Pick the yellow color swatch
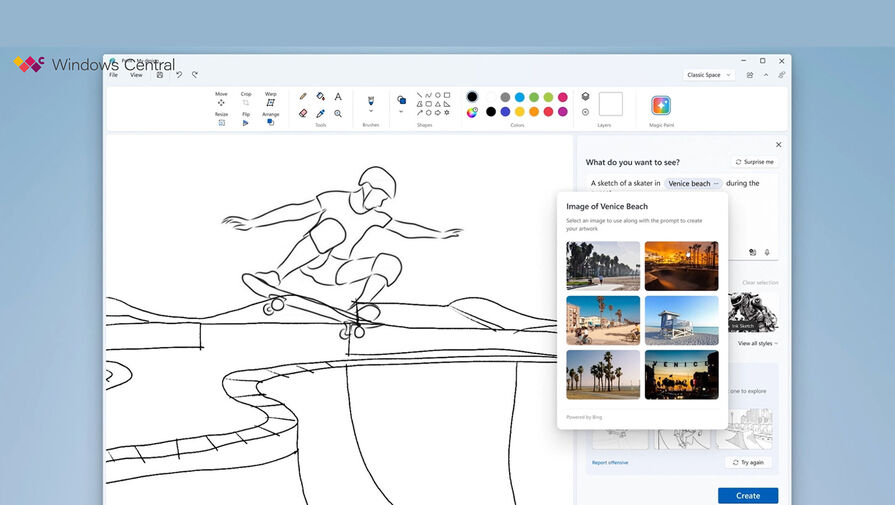 click(519, 112)
